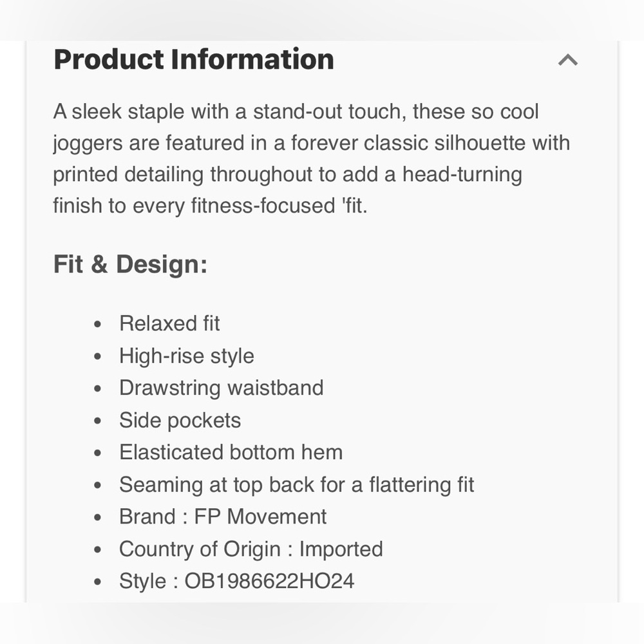Click the bullet dot beside Brand line
The height and width of the screenshot is (644, 644).
[97, 518]
